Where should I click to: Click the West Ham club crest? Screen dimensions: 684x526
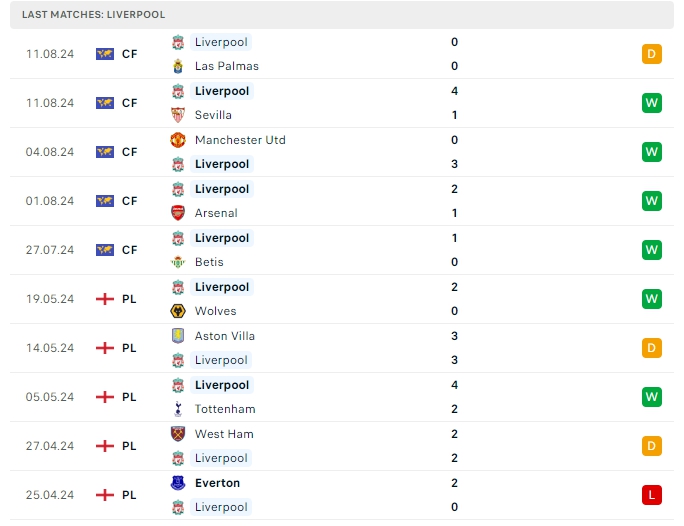[x=177, y=434]
